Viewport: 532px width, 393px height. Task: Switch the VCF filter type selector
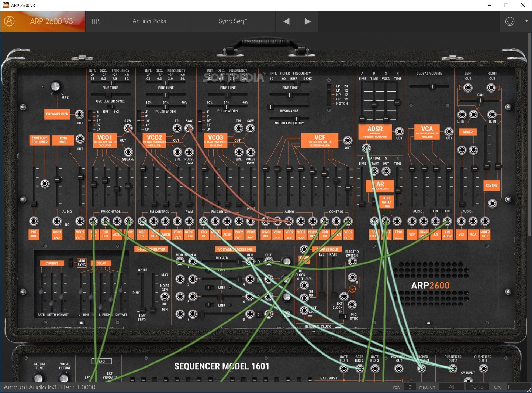329,95
